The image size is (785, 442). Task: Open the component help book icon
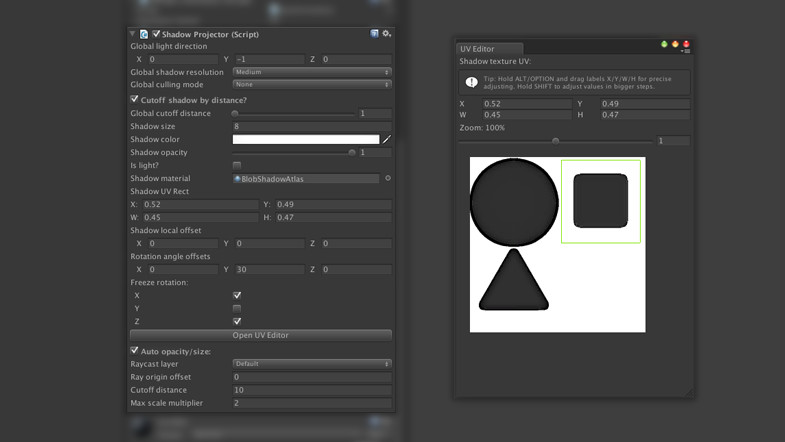pyautogui.click(x=374, y=34)
